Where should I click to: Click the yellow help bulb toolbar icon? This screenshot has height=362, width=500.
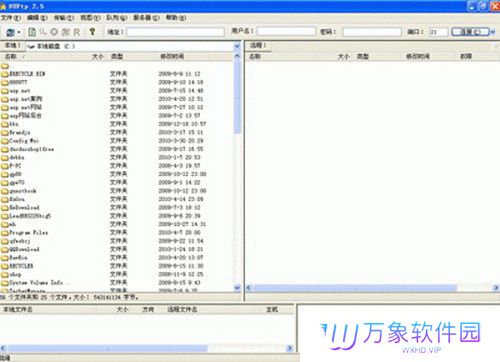(x=92, y=32)
